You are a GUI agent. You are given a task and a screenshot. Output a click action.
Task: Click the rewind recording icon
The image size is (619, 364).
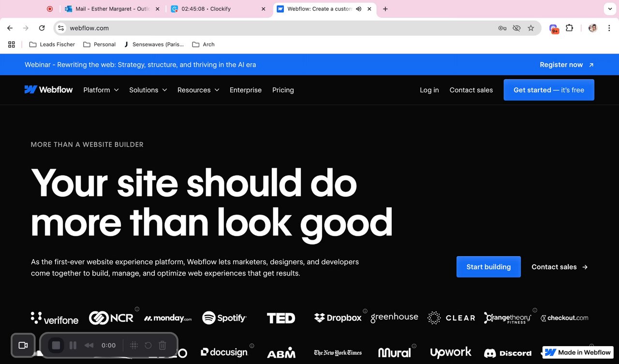[89, 345]
